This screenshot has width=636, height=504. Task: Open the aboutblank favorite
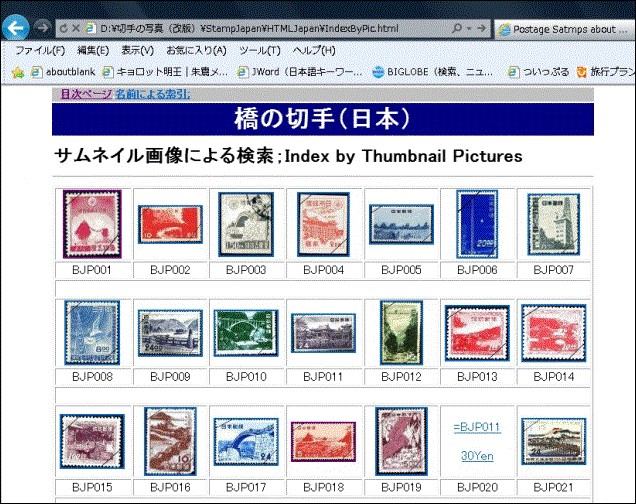[63, 72]
